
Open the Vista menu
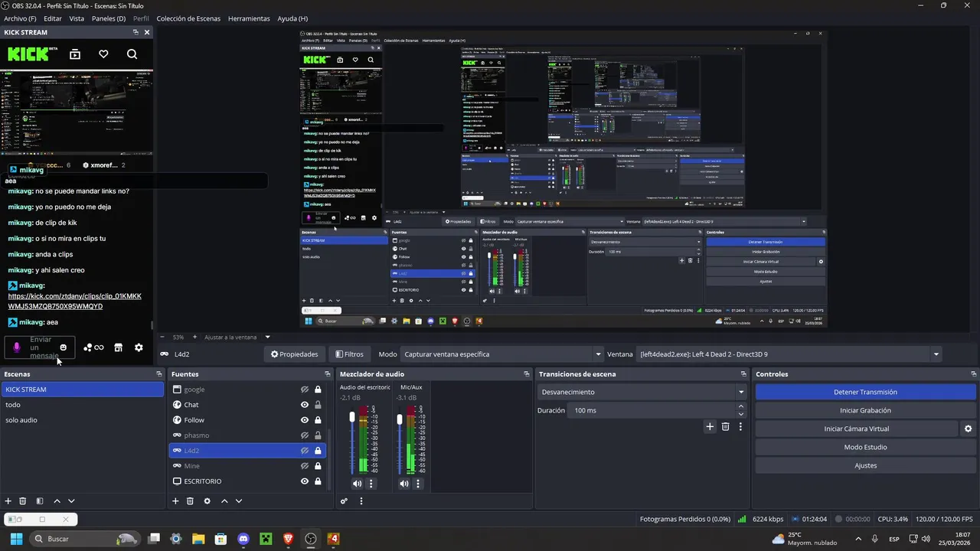(x=77, y=18)
